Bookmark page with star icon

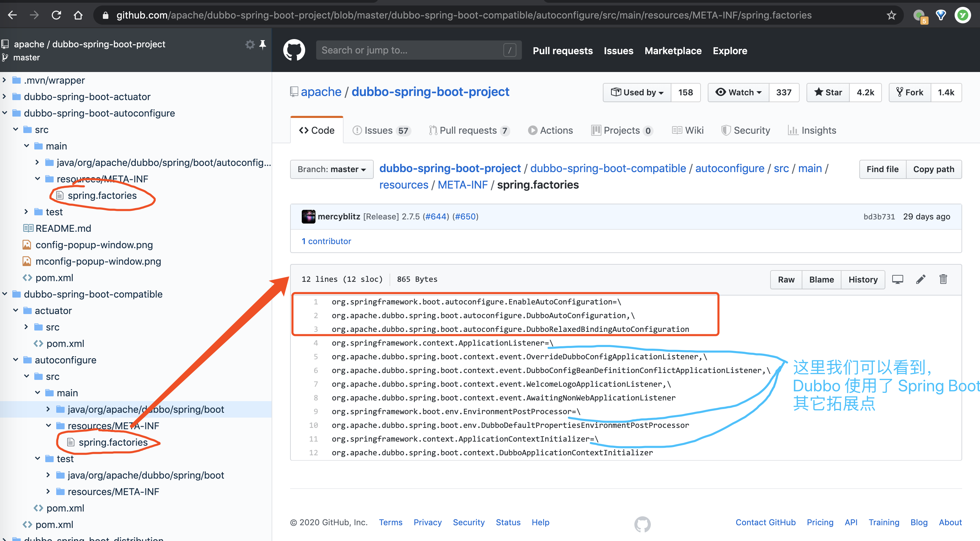[891, 15]
